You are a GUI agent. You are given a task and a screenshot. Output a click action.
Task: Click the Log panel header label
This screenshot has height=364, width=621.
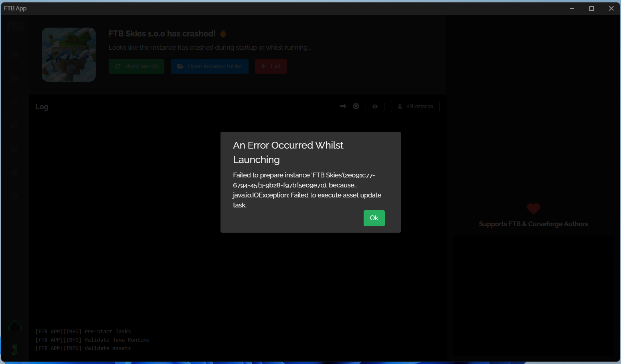click(x=42, y=107)
